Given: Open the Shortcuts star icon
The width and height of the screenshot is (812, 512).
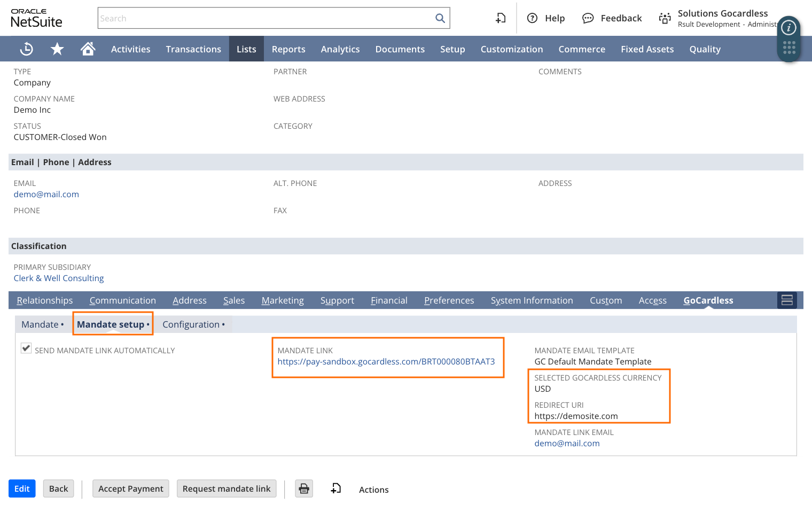Looking at the screenshot, I should (x=57, y=49).
